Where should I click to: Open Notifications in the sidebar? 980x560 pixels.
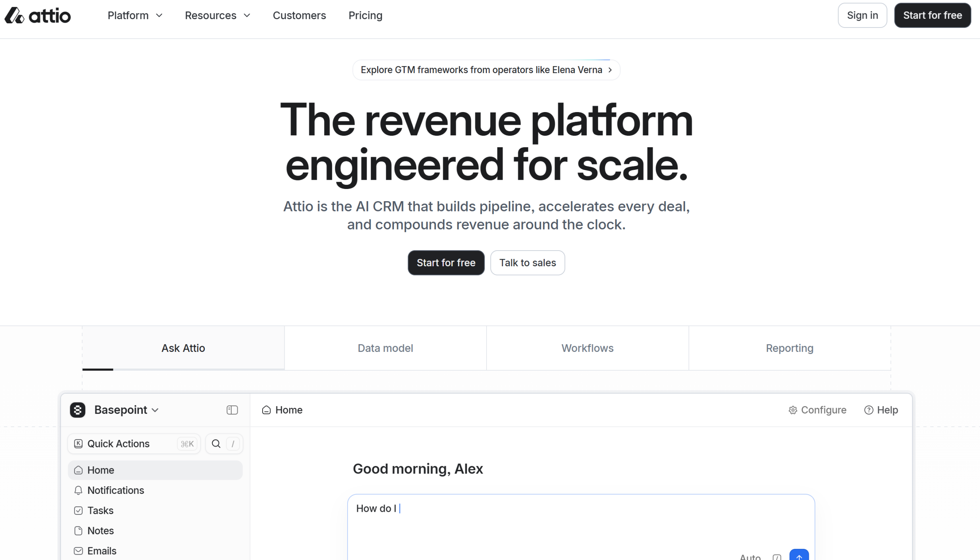tap(155, 490)
